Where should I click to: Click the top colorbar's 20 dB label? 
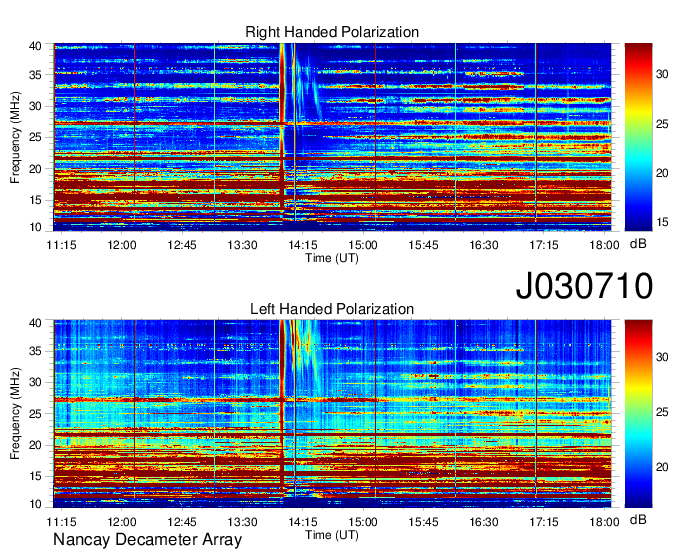662,173
